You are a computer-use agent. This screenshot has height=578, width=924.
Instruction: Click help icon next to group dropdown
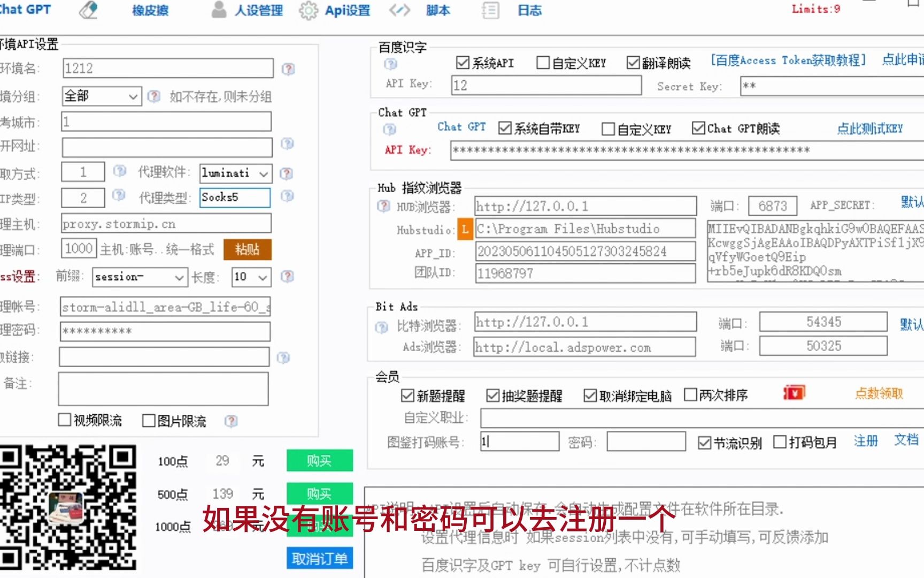[154, 96]
